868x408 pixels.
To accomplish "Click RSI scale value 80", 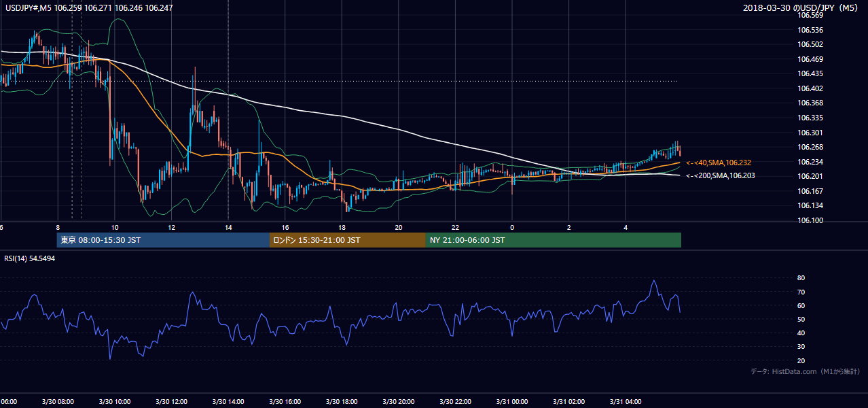I will coord(801,278).
